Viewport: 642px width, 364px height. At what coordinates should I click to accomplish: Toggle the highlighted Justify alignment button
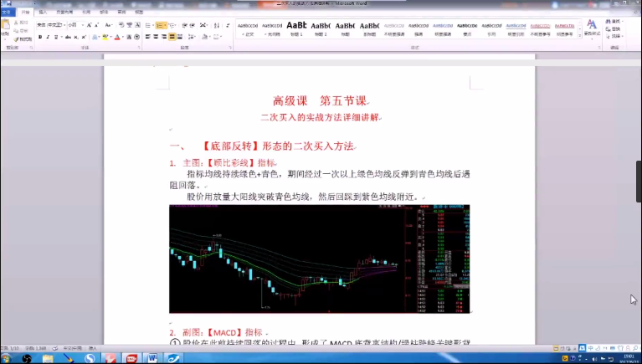click(172, 37)
